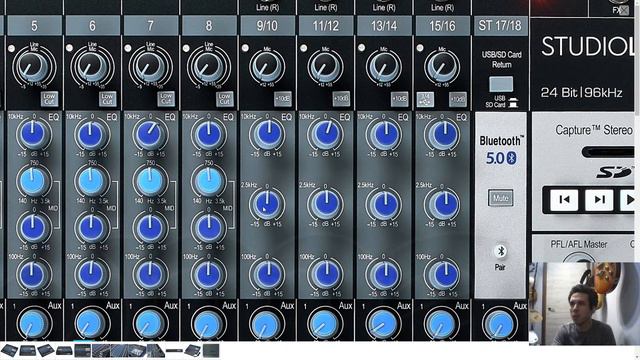The width and height of the screenshot is (640, 360).
Task: Click the SD previous track button
Action: point(564,199)
